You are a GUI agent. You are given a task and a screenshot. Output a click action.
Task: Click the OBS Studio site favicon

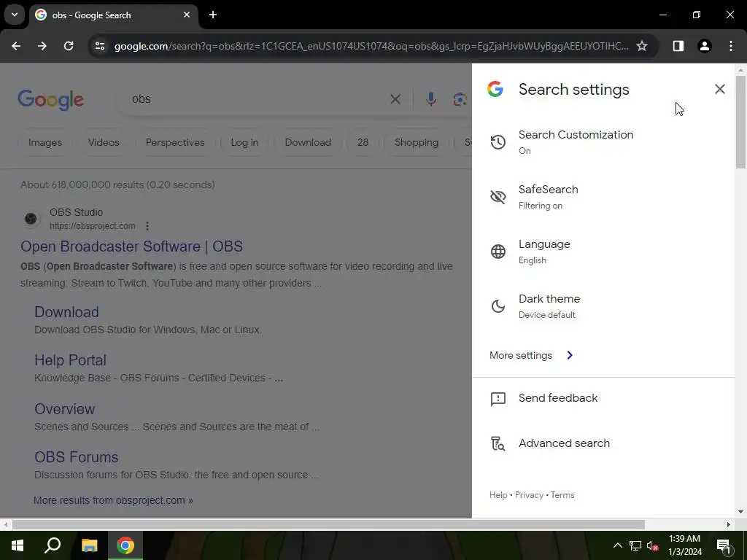click(x=31, y=219)
